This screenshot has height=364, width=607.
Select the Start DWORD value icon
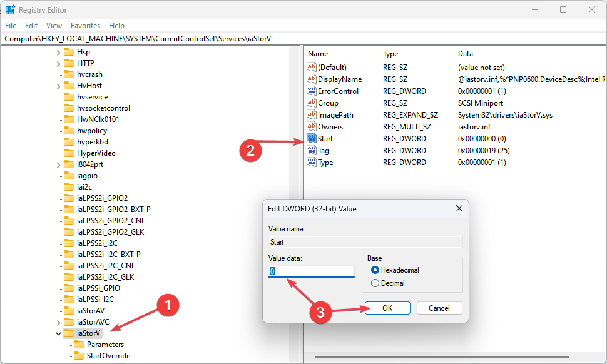311,138
